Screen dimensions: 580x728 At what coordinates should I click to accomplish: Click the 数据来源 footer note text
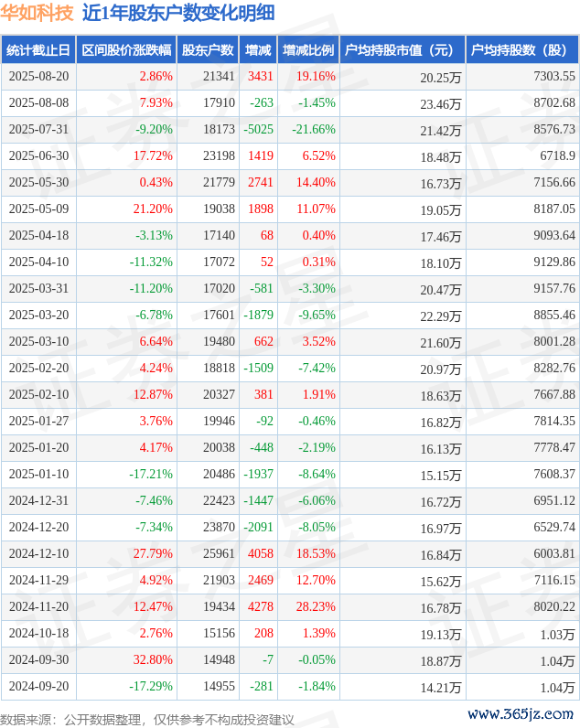147,720
